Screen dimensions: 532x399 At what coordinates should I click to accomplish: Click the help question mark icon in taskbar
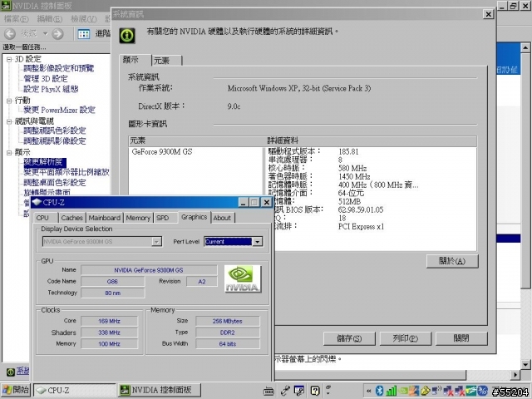point(315,391)
